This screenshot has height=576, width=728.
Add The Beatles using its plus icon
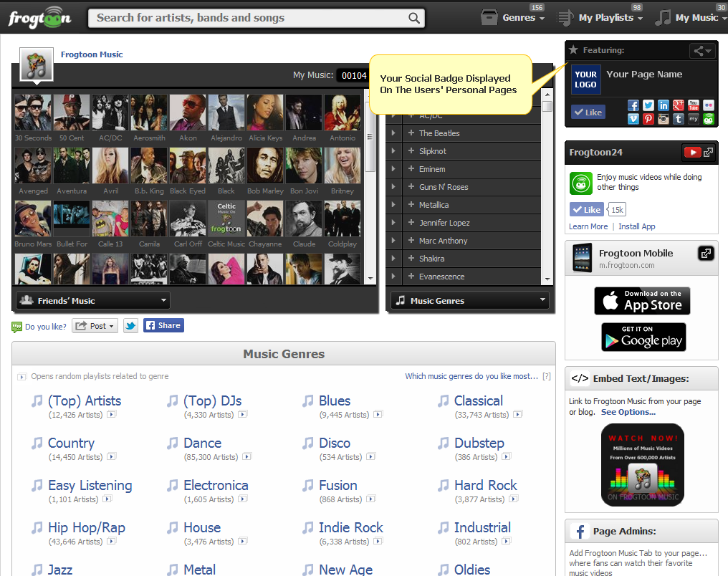tap(411, 133)
